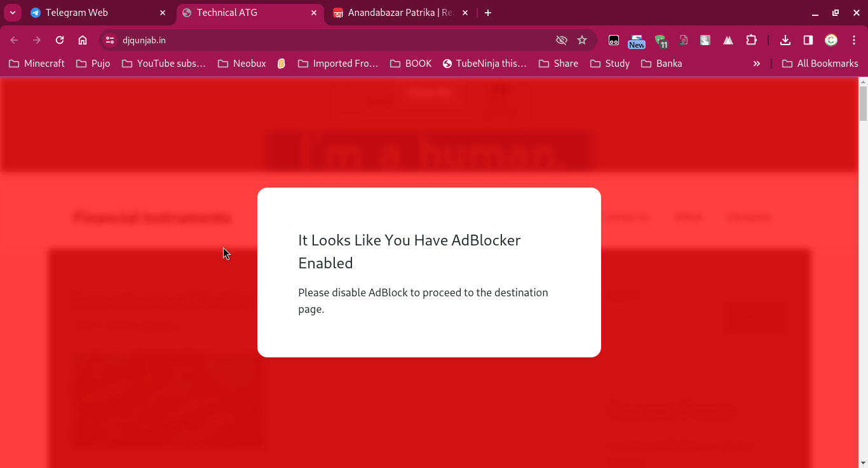
Task: Select the Technical ATG tab
Action: coord(250,13)
